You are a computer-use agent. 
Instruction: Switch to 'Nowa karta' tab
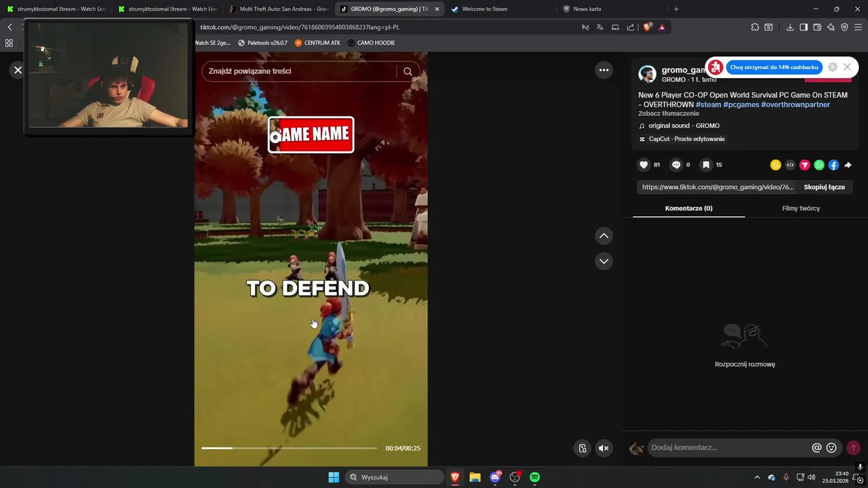[612, 9]
